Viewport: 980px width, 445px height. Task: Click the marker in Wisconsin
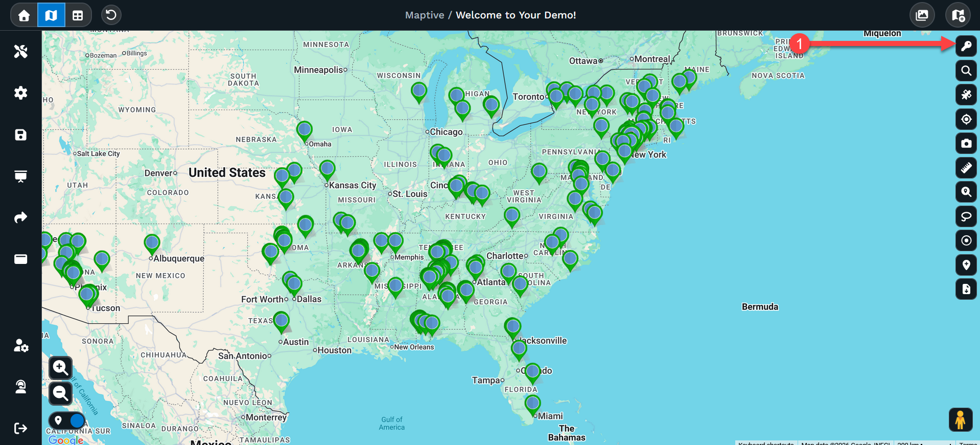pos(419,93)
